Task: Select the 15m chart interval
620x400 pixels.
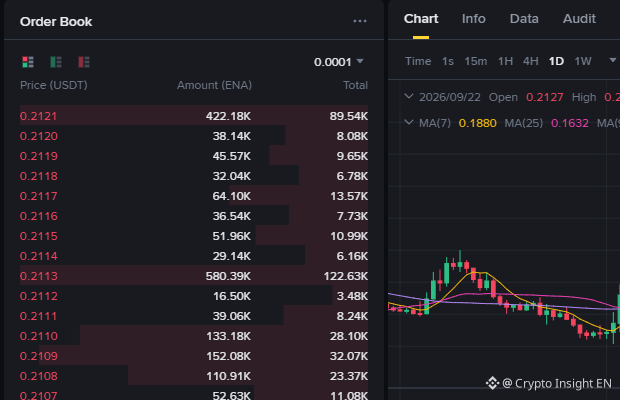Action: [475, 61]
